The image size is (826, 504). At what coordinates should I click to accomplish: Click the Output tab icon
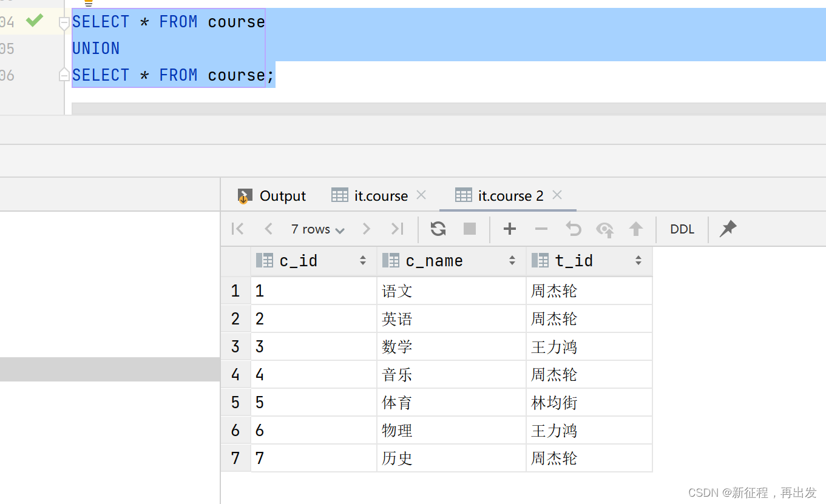(x=245, y=196)
